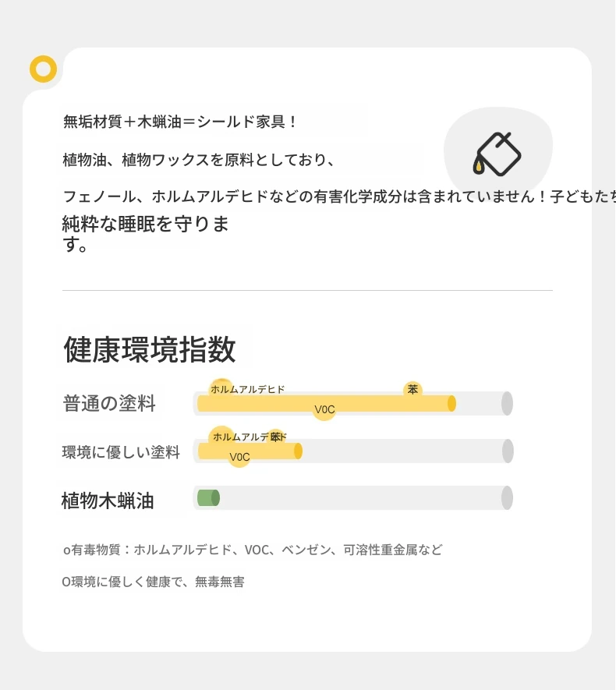Image resolution: width=616 pixels, height=690 pixels.
Task: Click the yellow 普通の塗料 progress bar
Action: 327,404
